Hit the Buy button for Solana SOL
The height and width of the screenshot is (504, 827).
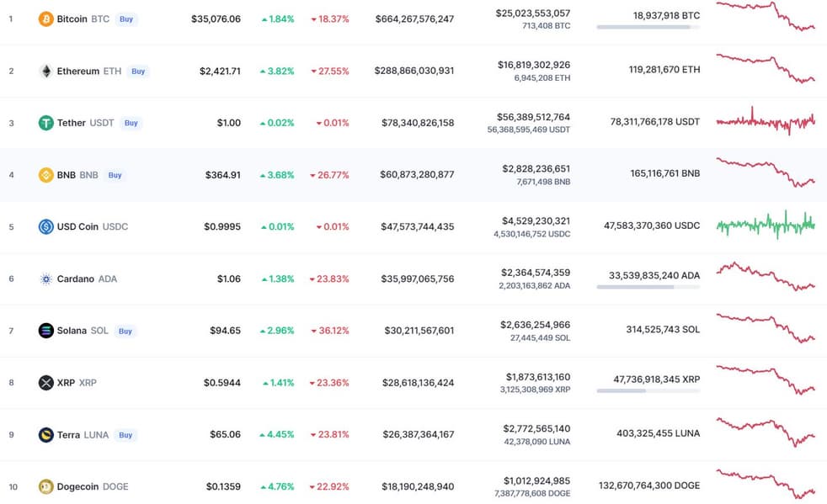click(x=125, y=332)
